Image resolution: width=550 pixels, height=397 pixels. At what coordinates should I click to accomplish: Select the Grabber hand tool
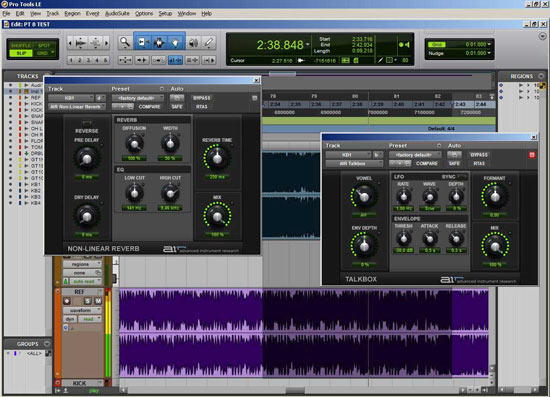[x=176, y=42]
